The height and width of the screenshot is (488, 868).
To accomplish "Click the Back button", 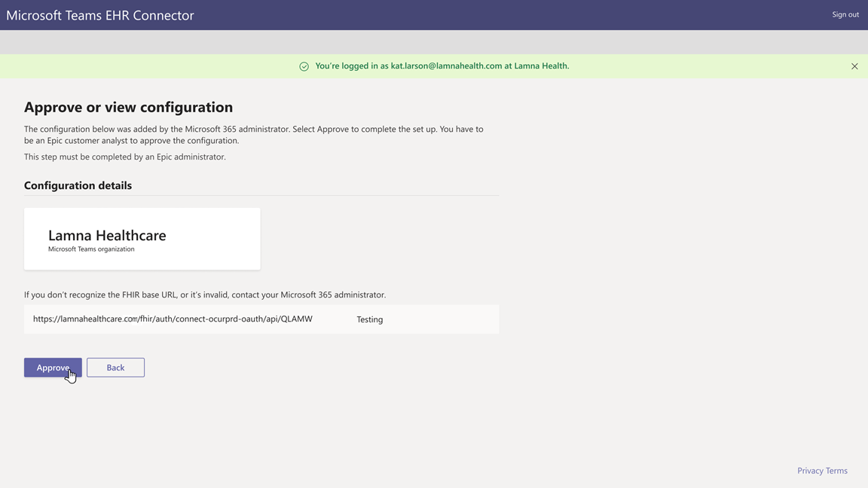I will pos(115,368).
